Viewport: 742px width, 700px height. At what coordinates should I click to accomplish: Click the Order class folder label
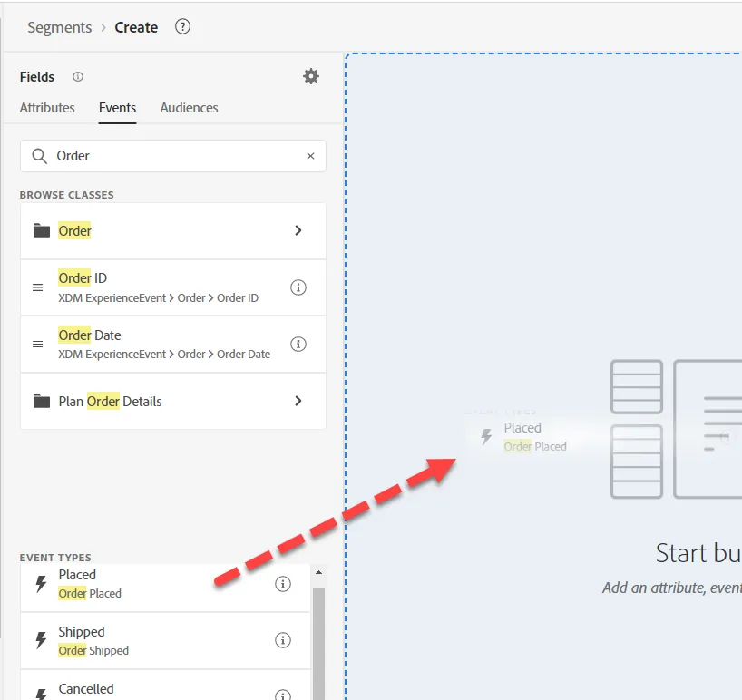74,231
